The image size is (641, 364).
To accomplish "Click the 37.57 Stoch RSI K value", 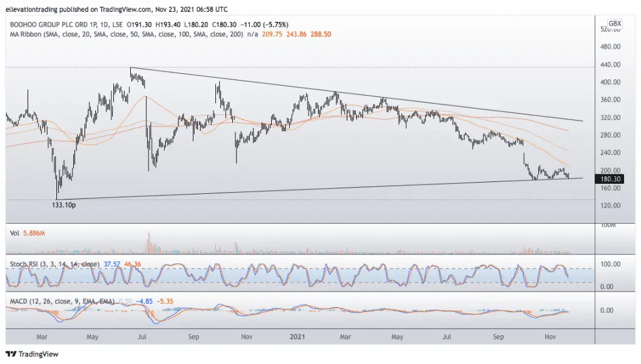I will [x=111, y=264].
